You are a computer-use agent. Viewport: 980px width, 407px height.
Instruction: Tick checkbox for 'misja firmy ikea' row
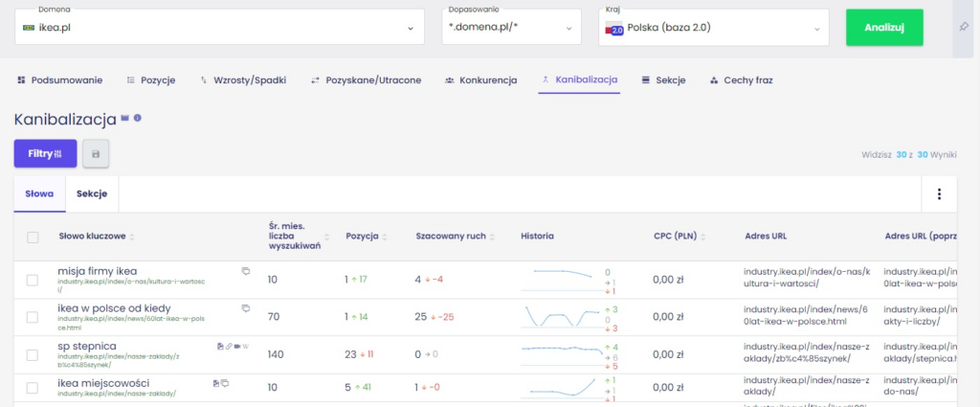(33, 280)
